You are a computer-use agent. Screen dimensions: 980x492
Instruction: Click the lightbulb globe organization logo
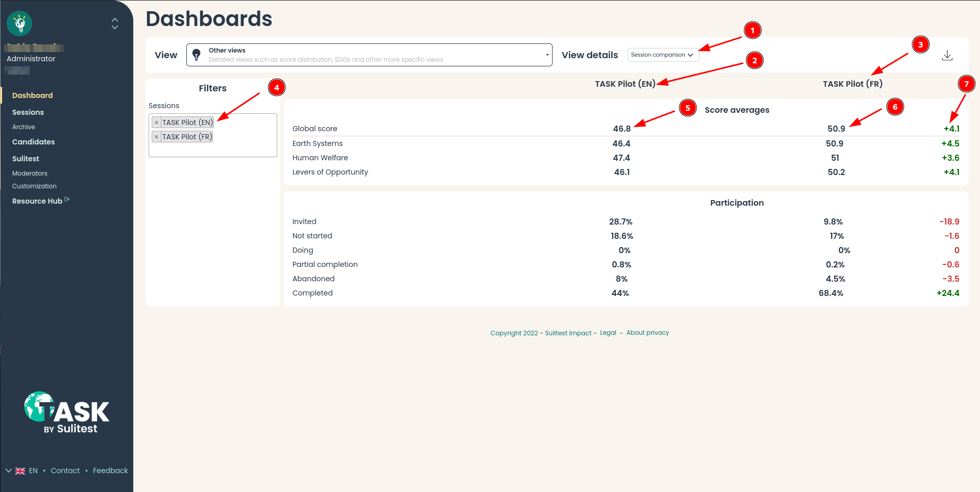19,23
